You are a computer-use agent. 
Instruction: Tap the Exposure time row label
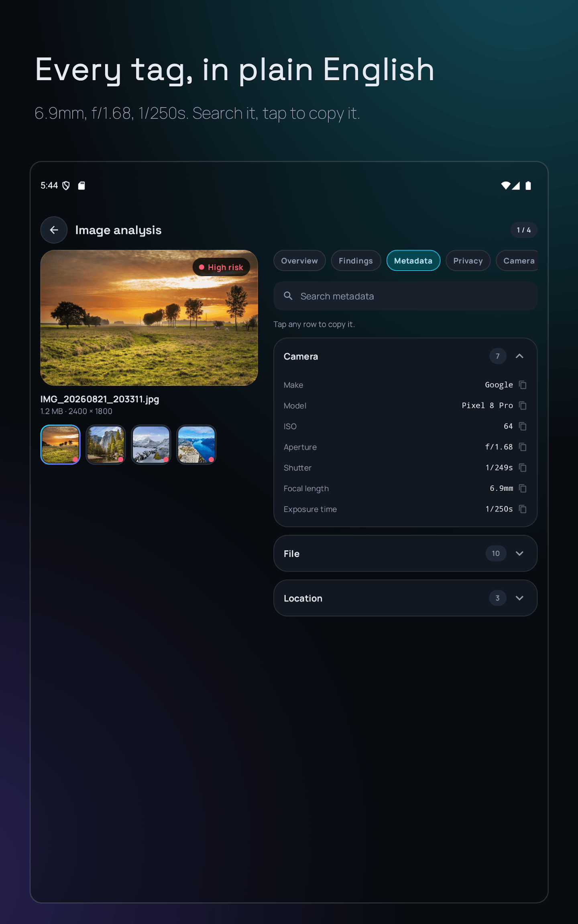pyautogui.click(x=310, y=509)
